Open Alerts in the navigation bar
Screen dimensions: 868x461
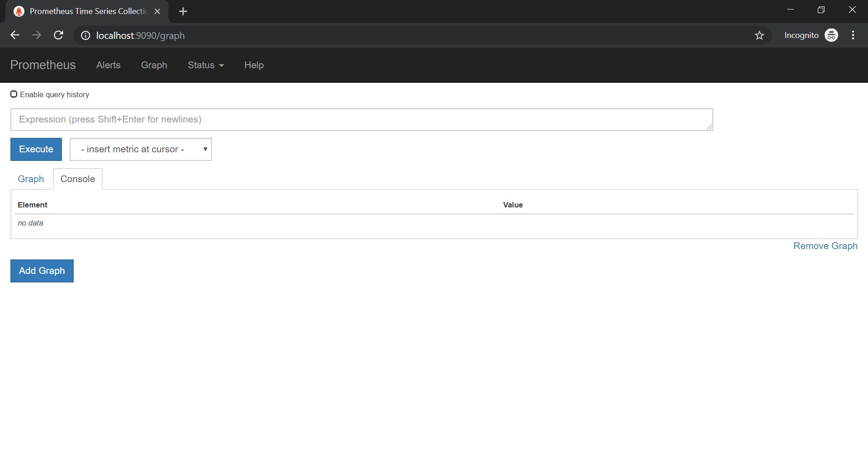pyautogui.click(x=108, y=65)
